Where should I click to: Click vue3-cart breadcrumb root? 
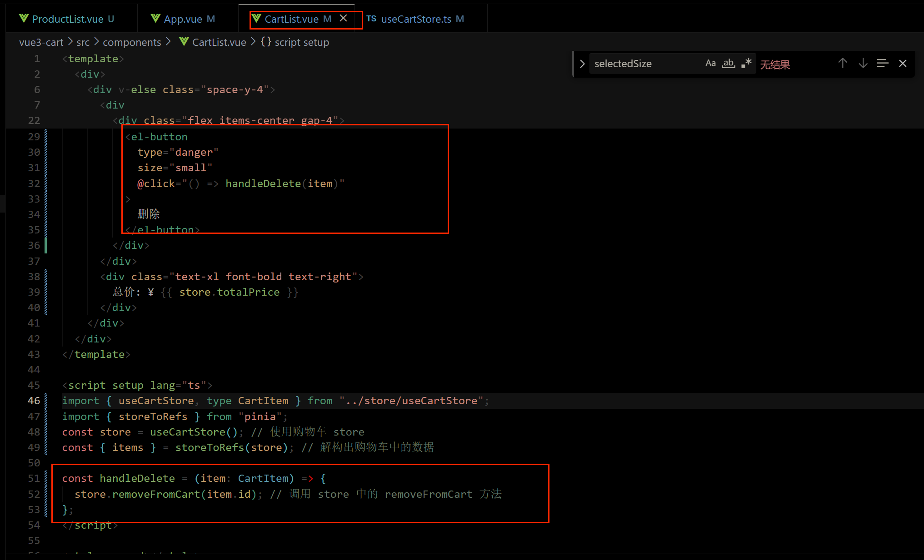(41, 42)
